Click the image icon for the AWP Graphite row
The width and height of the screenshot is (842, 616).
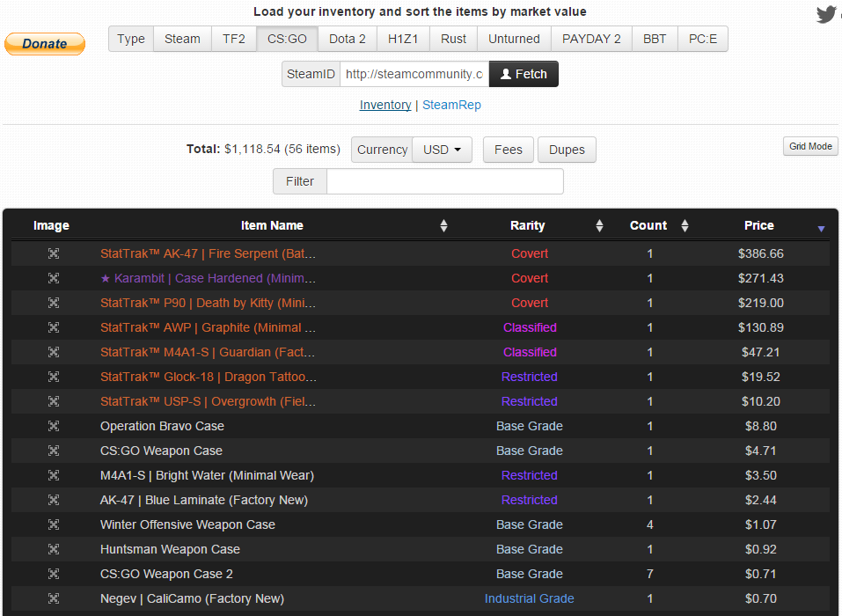pyautogui.click(x=54, y=327)
